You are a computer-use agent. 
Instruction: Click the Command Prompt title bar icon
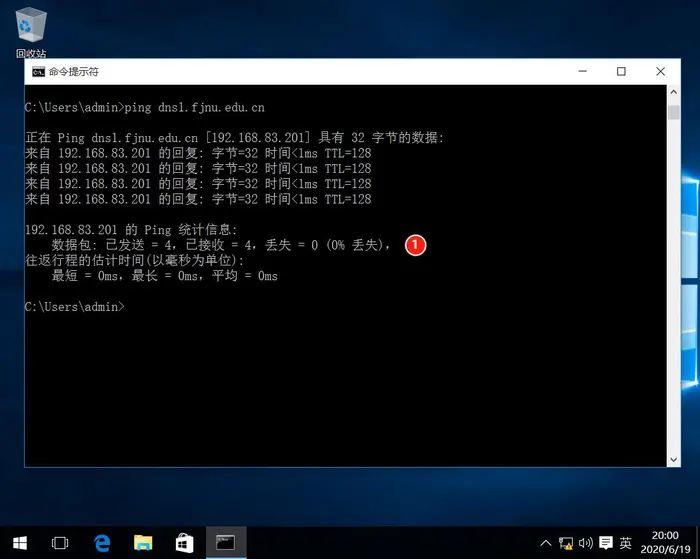[x=38, y=72]
